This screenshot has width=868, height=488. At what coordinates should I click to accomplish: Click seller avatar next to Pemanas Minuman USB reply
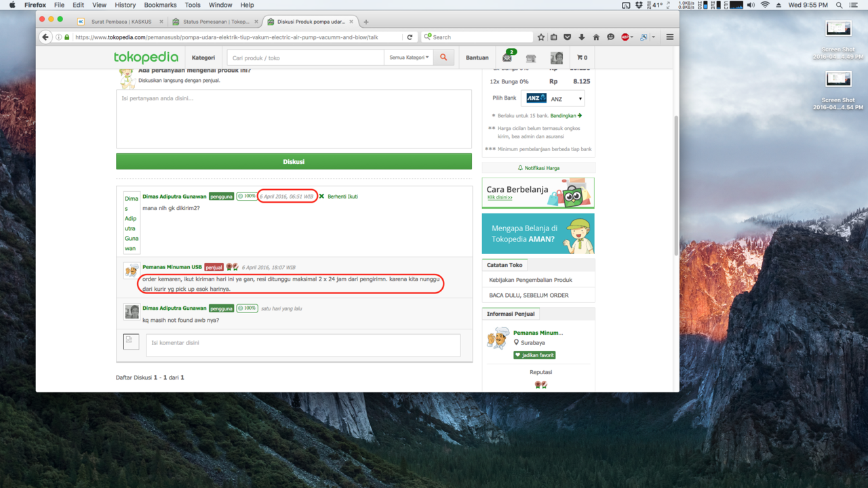coord(132,270)
